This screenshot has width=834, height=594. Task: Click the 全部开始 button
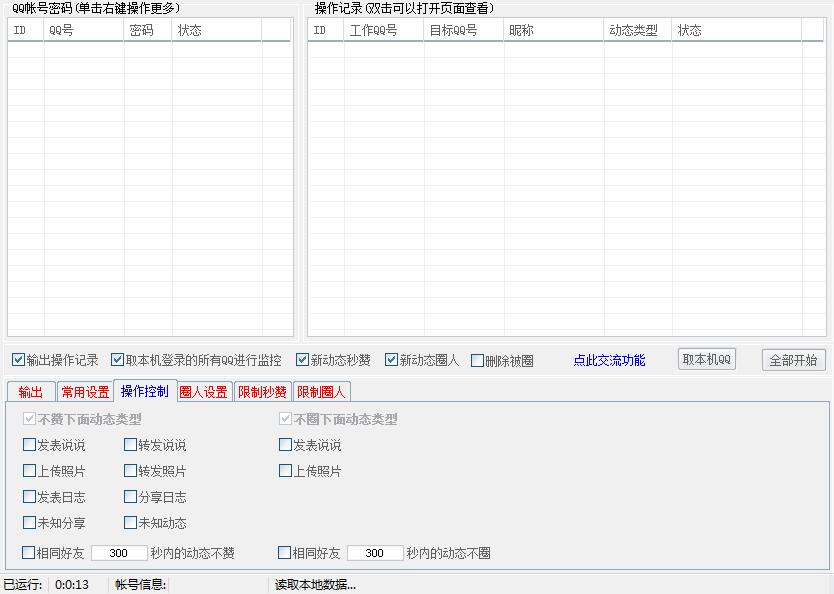pyautogui.click(x=793, y=360)
